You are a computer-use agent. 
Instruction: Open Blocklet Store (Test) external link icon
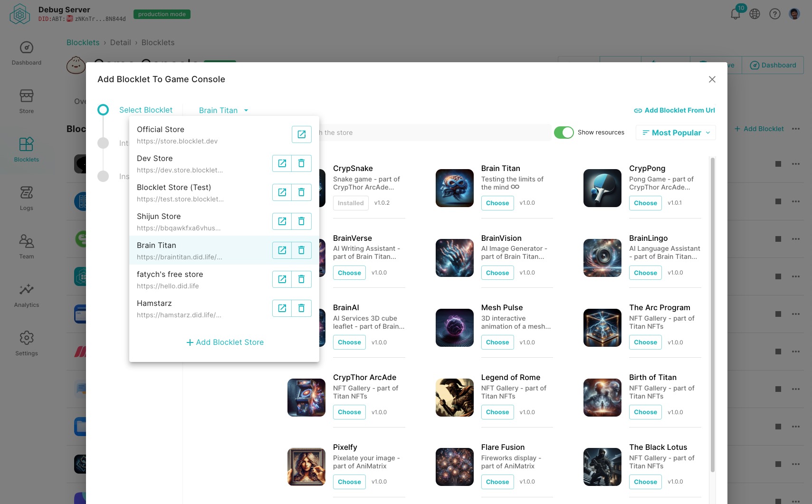click(x=282, y=192)
